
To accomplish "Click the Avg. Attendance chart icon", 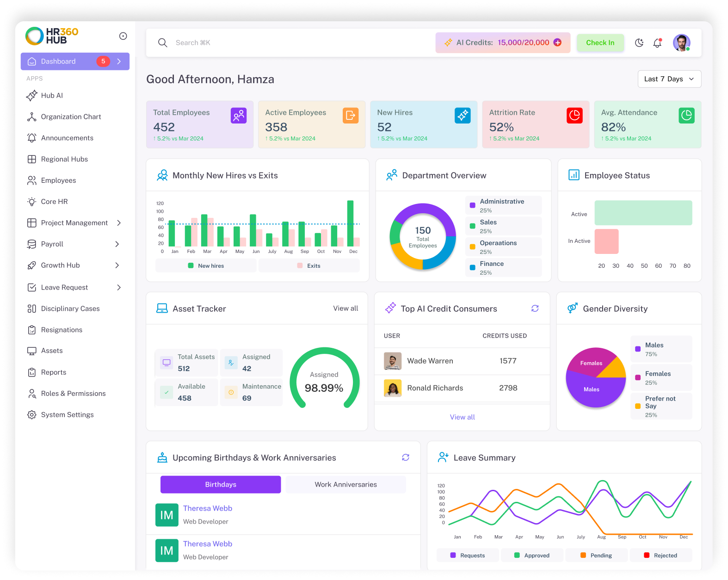I will click(686, 116).
